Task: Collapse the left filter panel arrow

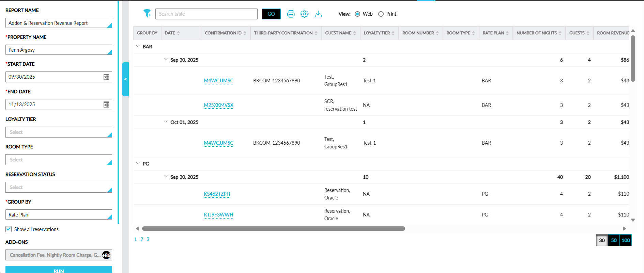Action: (x=125, y=79)
